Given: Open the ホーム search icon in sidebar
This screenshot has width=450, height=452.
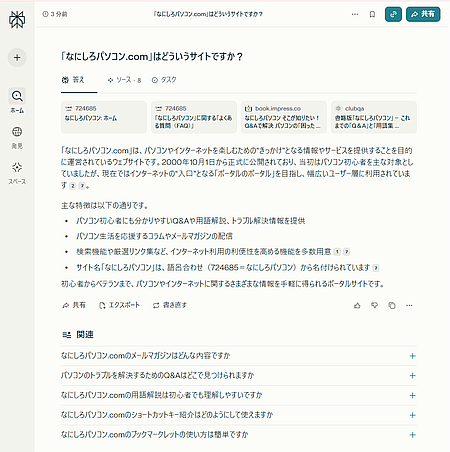Looking at the screenshot, I should tap(17, 96).
